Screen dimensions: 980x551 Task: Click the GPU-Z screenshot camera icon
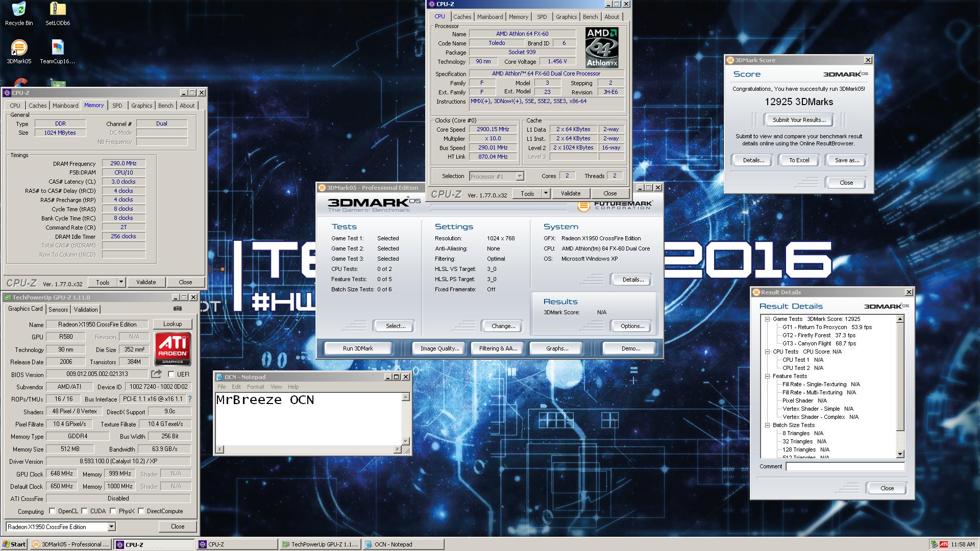click(x=177, y=308)
